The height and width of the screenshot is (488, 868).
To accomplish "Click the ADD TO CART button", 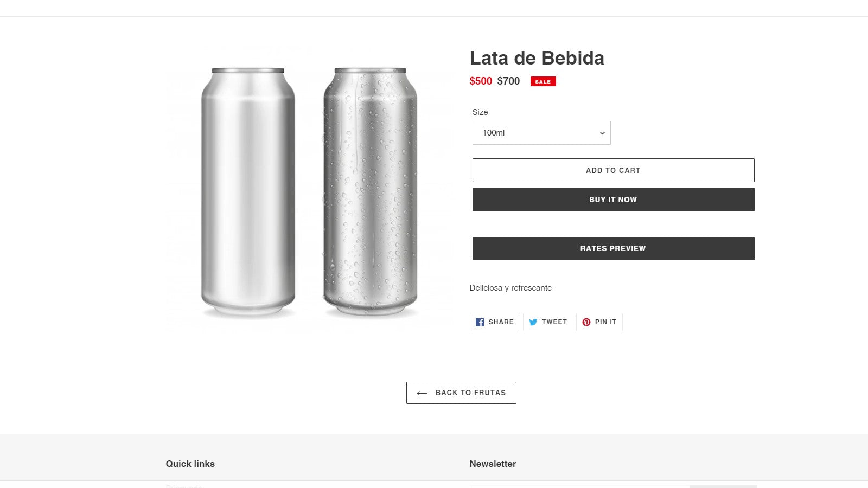I will 613,170.
